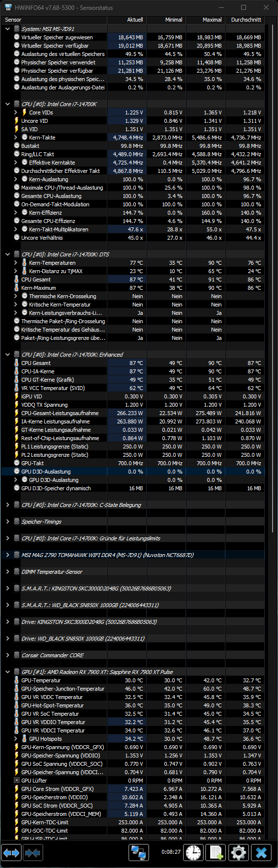Click the Thermische Kern-Drosselung status icon

[25, 296]
